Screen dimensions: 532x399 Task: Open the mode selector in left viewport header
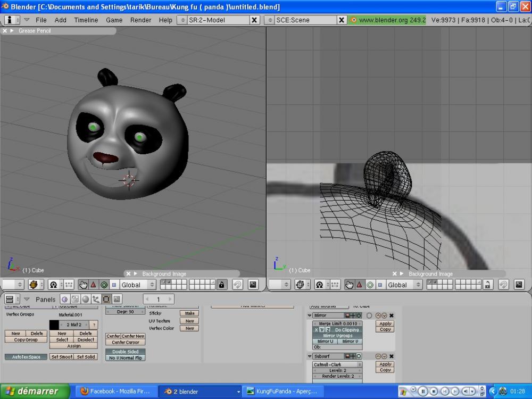tap(13, 285)
